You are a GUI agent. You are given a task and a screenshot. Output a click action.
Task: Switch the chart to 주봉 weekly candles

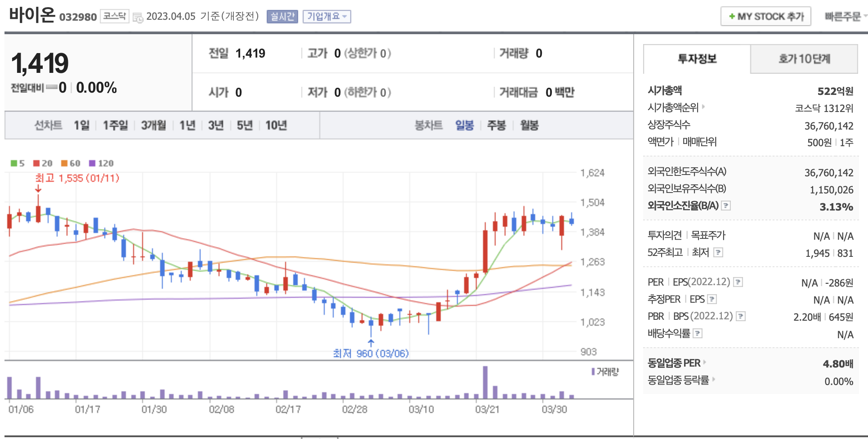pyautogui.click(x=496, y=125)
